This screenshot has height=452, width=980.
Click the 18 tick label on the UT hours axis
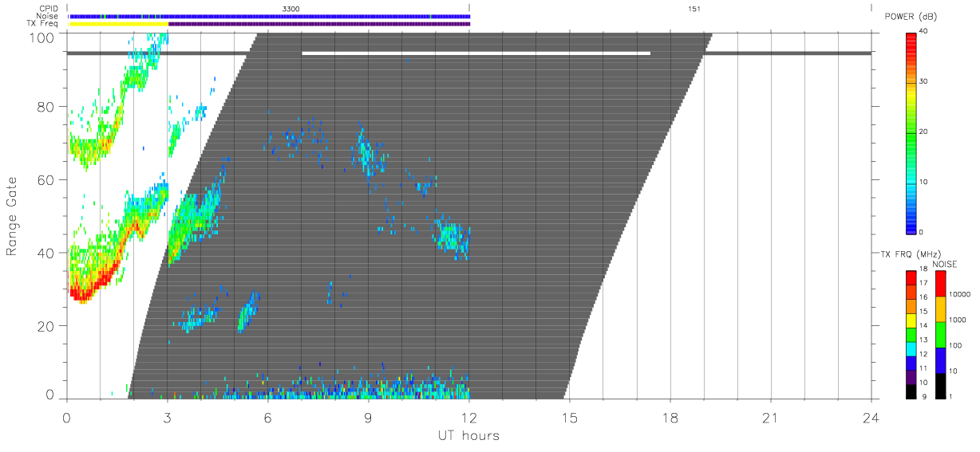(x=670, y=417)
